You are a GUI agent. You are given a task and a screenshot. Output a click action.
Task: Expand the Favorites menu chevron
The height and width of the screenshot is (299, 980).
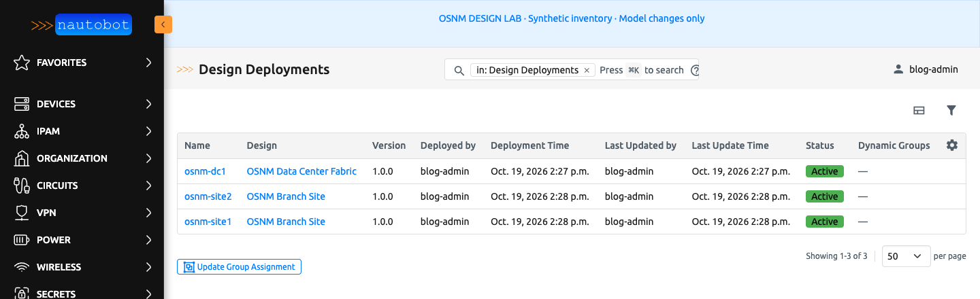(148, 63)
